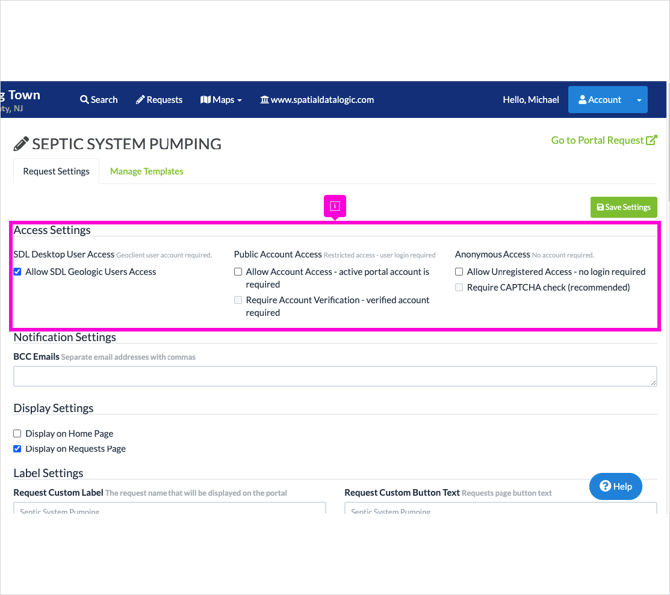The image size is (670, 595).
Task: Expand the Account dropdown arrow
Action: [x=639, y=100]
